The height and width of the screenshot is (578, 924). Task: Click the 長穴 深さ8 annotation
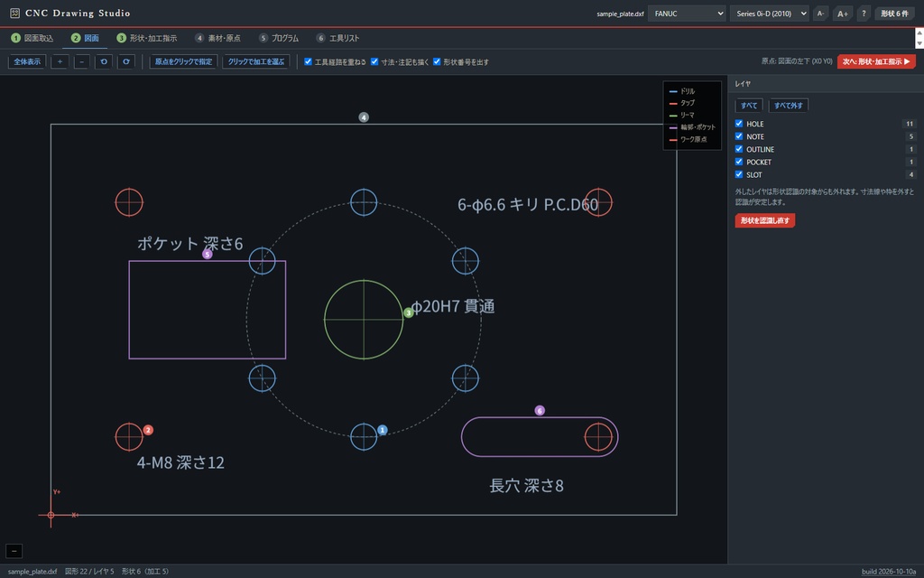527,486
